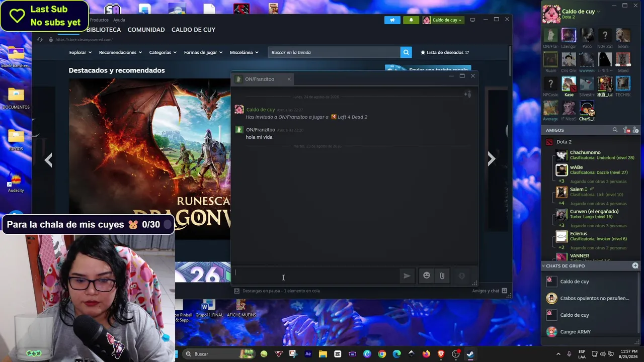Show next featured game in carousel
This screenshot has height=362, width=644.
pos(492,159)
